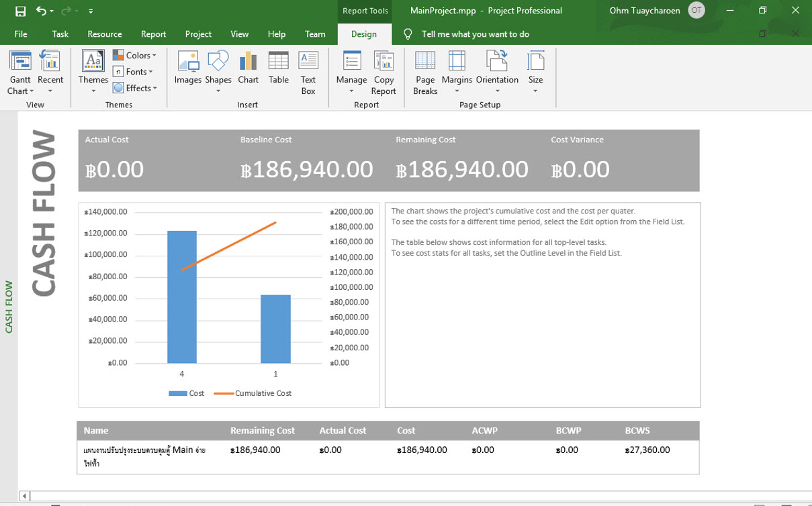This screenshot has height=506, width=812.
Task: Add a Text Box to the report
Action: pos(308,70)
